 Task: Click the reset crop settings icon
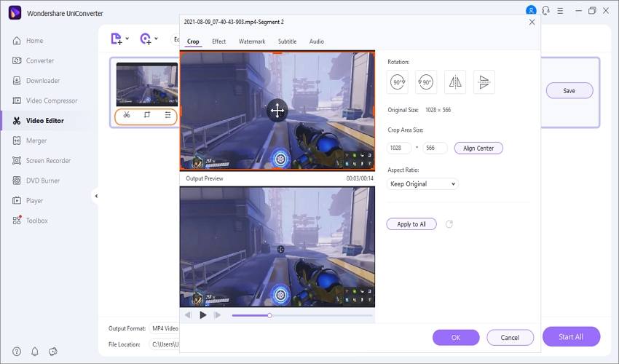click(449, 224)
